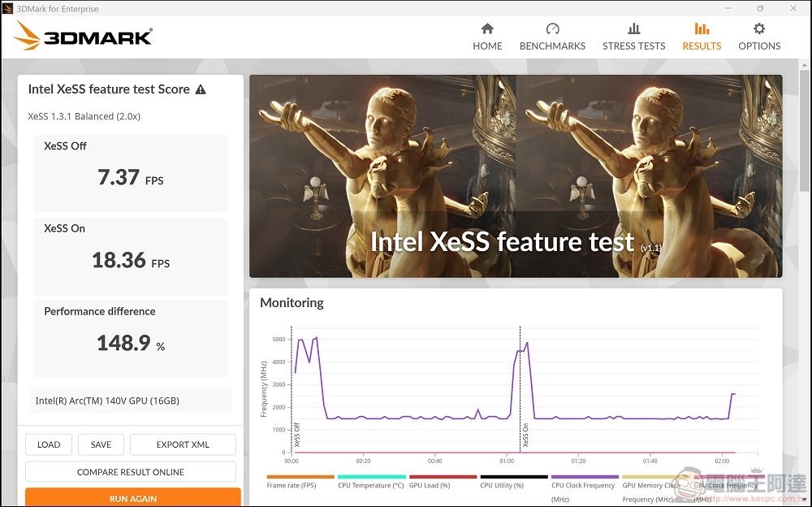
Task: Click the XeSS 1.3.1 Balanced (2.0x) text
Action: pyautogui.click(x=84, y=116)
